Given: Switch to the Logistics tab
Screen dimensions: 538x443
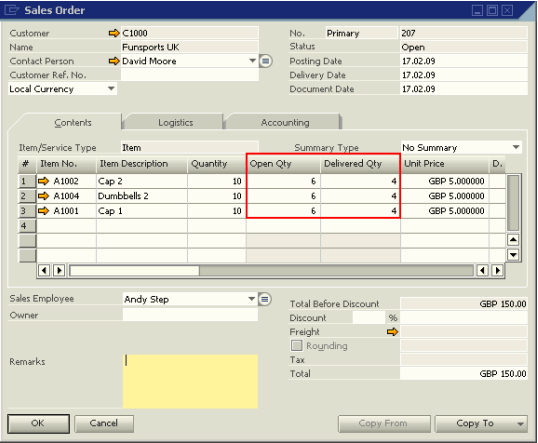Looking at the screenshot, I should pos(175,123).
